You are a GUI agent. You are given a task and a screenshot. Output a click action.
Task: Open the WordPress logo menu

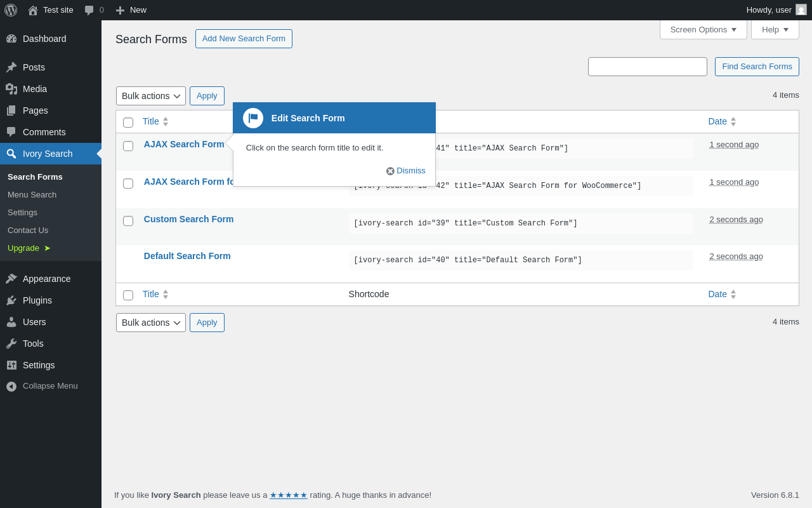(x=11, y=10)
